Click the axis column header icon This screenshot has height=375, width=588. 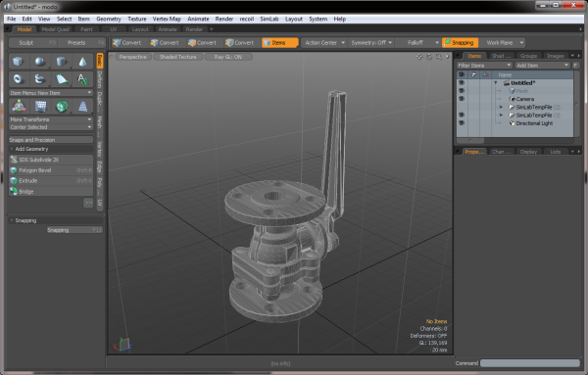(486, 74)
